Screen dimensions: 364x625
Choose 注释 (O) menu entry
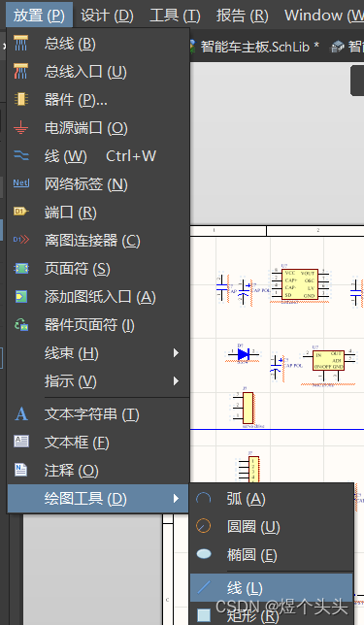point(98,471)
